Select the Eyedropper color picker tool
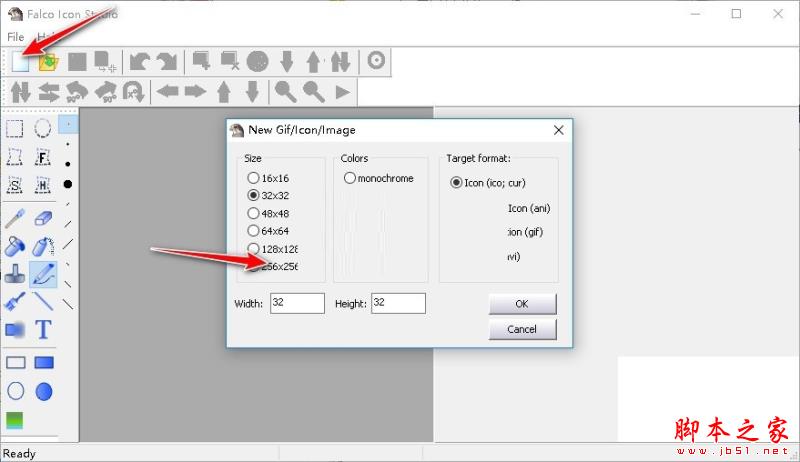 point(15,218)
